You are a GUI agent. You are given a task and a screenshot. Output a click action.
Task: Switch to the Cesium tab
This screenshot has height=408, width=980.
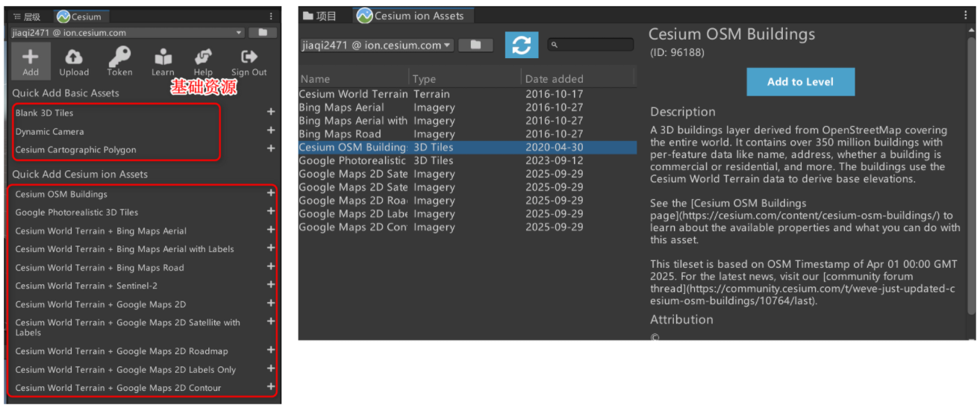click(80, 16)
